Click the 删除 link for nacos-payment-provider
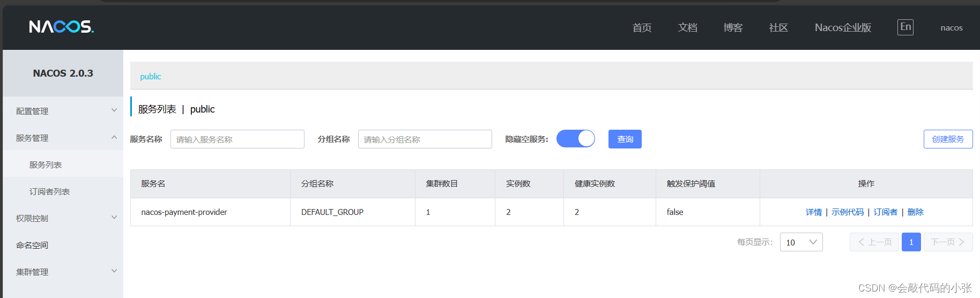Image resolution: width=980 pixels, height=298 pixels. (915, 212)
